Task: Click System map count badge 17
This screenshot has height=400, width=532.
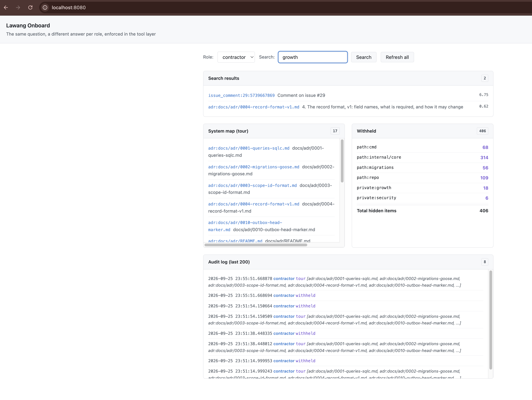Action: point(335,131)
